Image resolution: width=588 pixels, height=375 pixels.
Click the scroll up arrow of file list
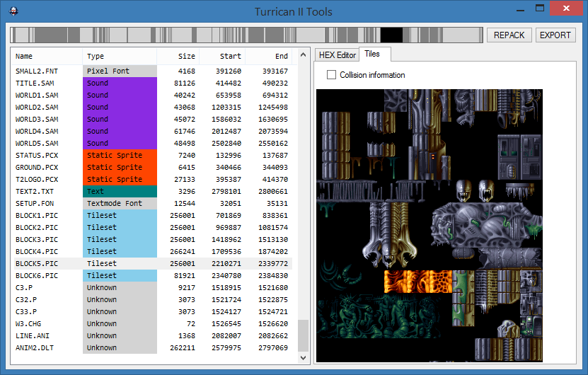(304, 54)
